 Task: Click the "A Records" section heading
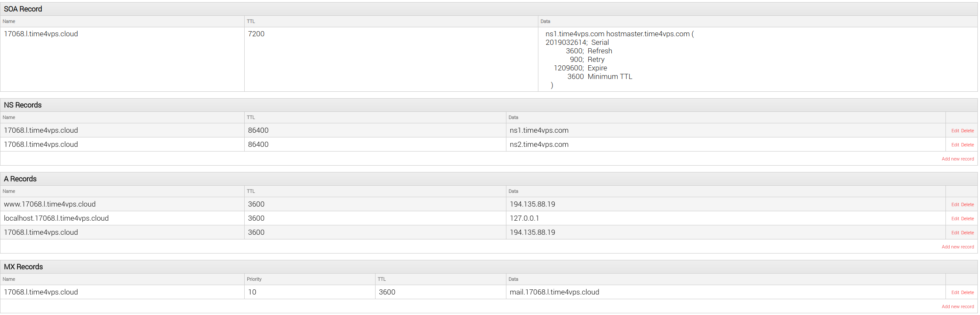tap(20, 179)
